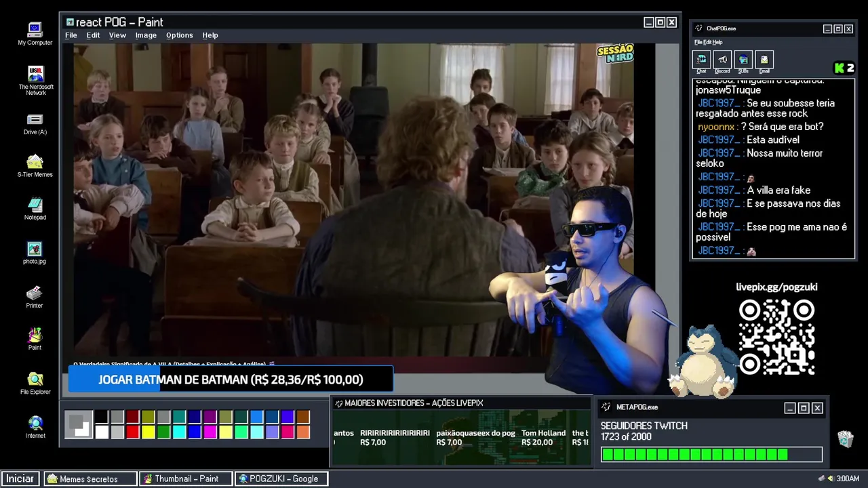The width and height of the screenshot is (868, 488).
Task: Click the foreground/background color indicator box
Action: (79, 425)
